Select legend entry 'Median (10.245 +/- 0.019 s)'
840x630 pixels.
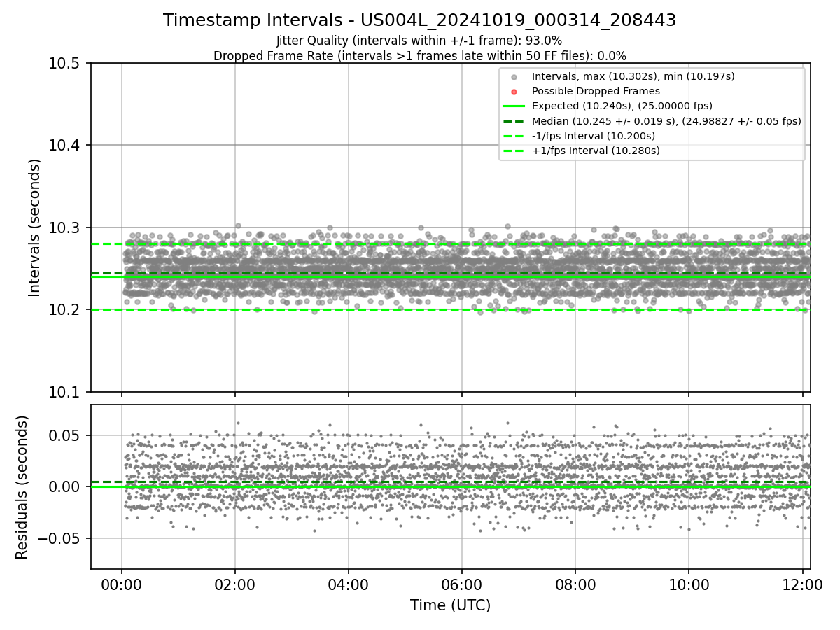(666, 121)
